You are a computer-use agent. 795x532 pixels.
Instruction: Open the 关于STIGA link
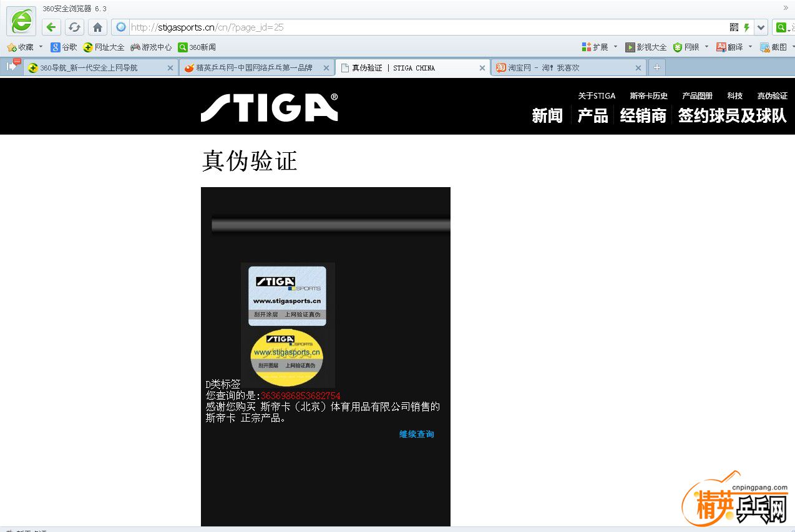(597, 96)
